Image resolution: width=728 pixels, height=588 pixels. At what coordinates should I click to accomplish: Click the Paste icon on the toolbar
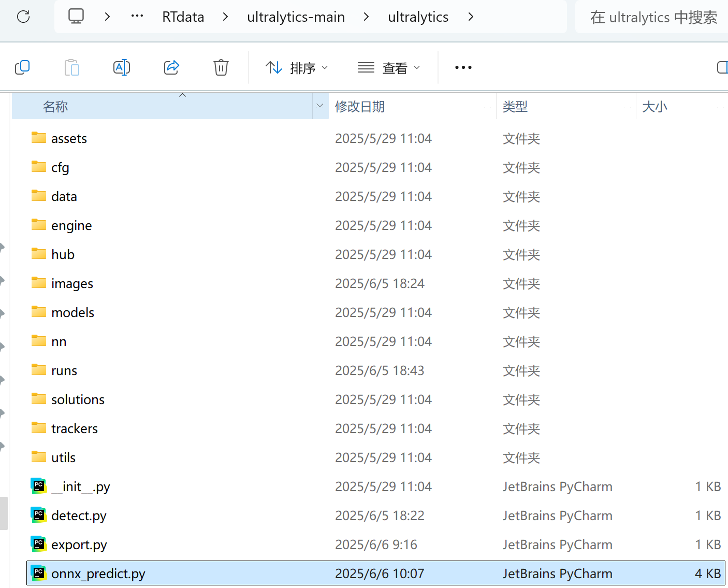(x=72, y=67)
